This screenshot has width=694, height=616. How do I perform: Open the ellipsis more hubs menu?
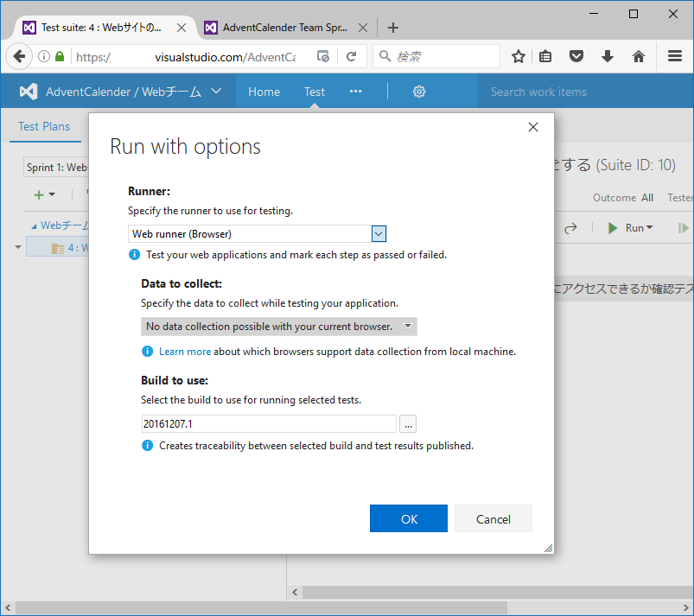pos(355,92)
